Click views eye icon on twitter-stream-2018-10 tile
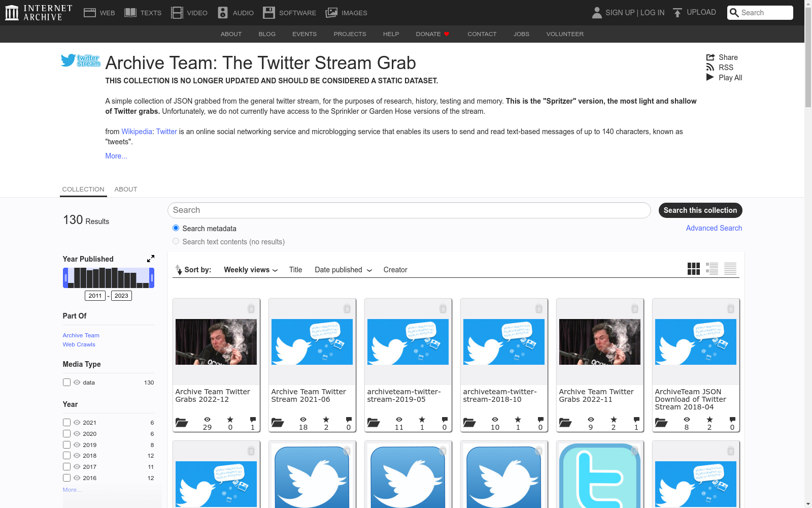 click(x=495, y=420)
